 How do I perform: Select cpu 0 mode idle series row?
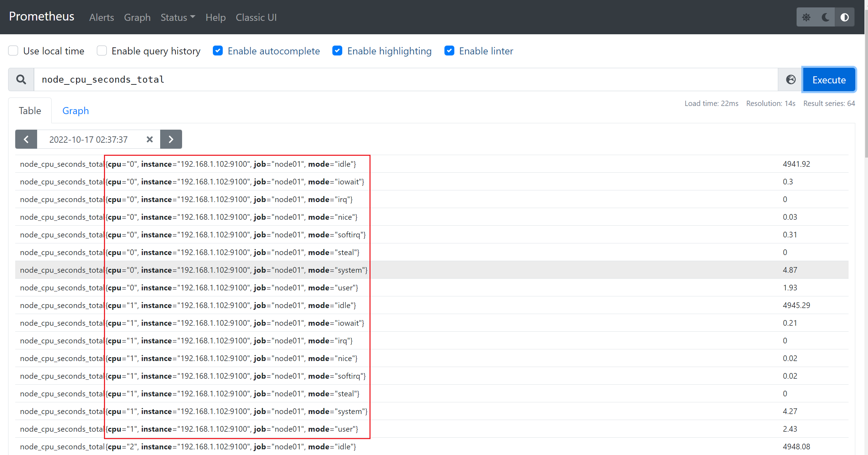point(432,164)
